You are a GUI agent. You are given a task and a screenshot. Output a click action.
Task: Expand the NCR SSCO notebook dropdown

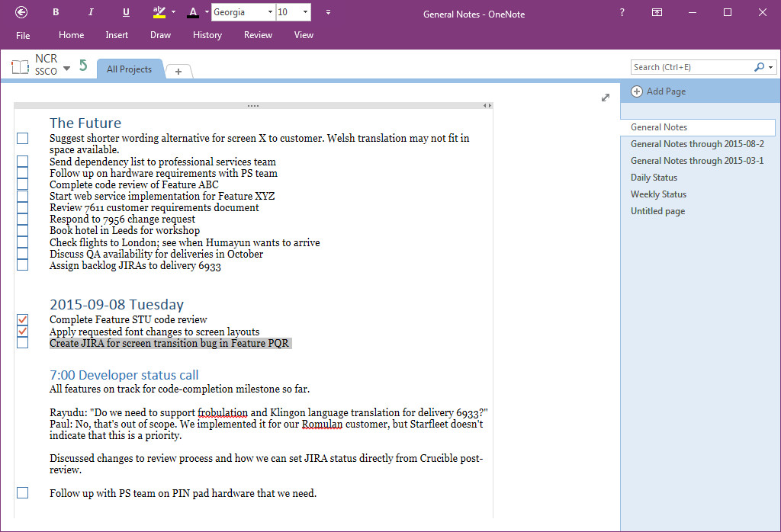[x=67, y=68]
